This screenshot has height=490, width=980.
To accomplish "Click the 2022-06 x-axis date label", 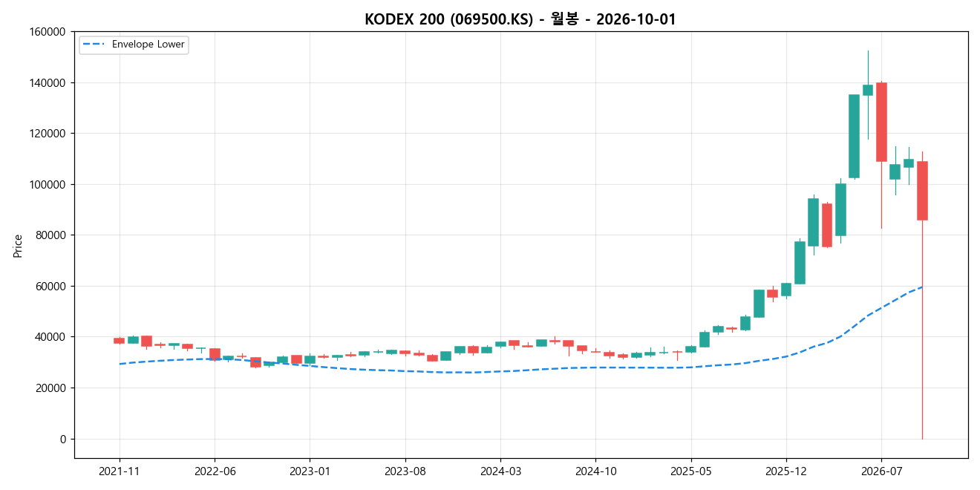I will click(215, 471).
